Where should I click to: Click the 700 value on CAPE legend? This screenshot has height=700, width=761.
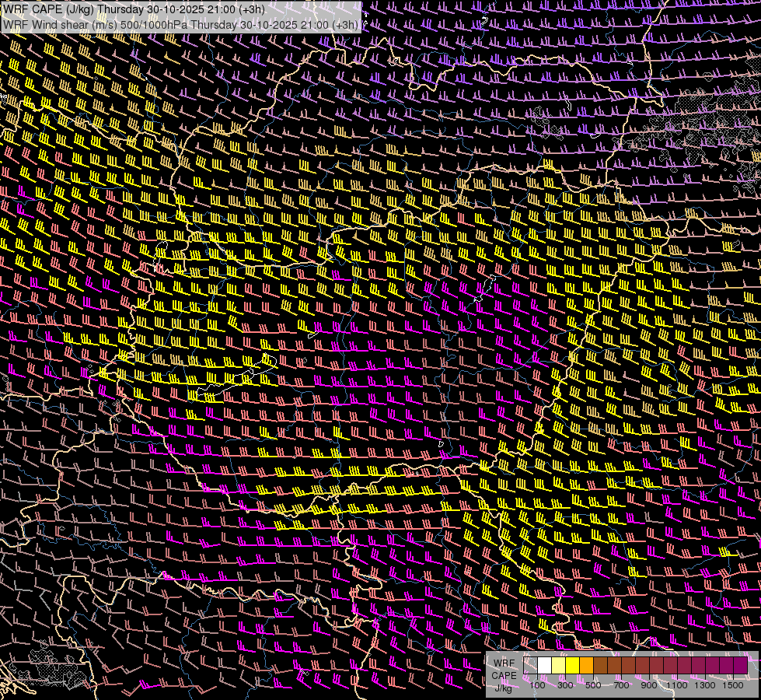coord(621,685)
